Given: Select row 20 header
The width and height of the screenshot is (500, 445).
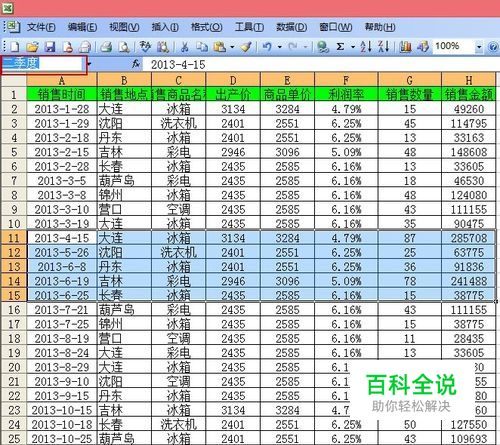Looking at the screenshot, I should 14,367.
